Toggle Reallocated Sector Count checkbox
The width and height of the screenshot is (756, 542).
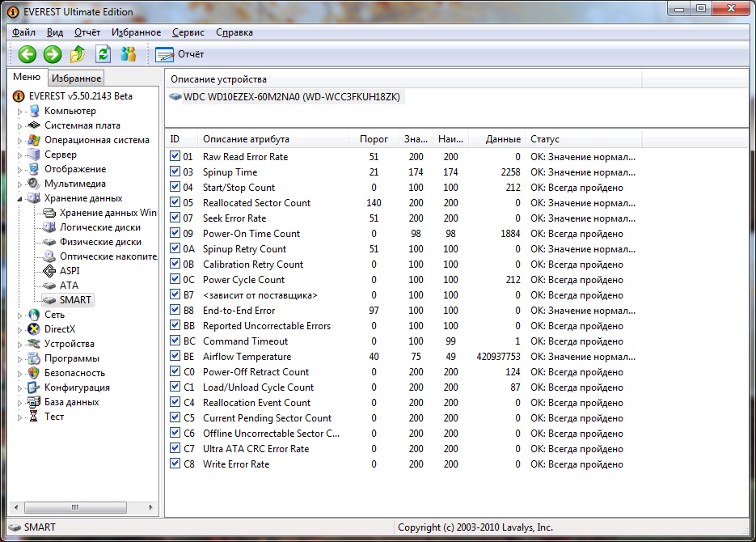click(175, 202)
